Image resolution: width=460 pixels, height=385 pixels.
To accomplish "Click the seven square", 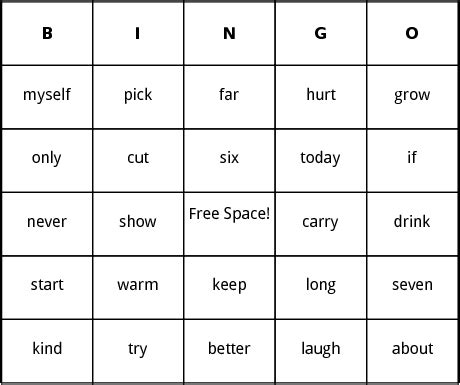I will (x=412, y=288).
